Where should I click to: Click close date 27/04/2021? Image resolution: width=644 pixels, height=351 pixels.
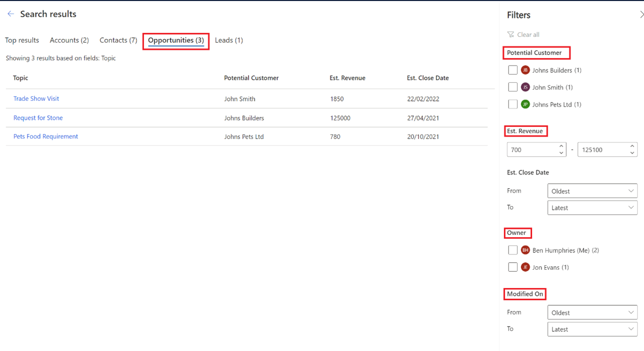coord(423,118)
